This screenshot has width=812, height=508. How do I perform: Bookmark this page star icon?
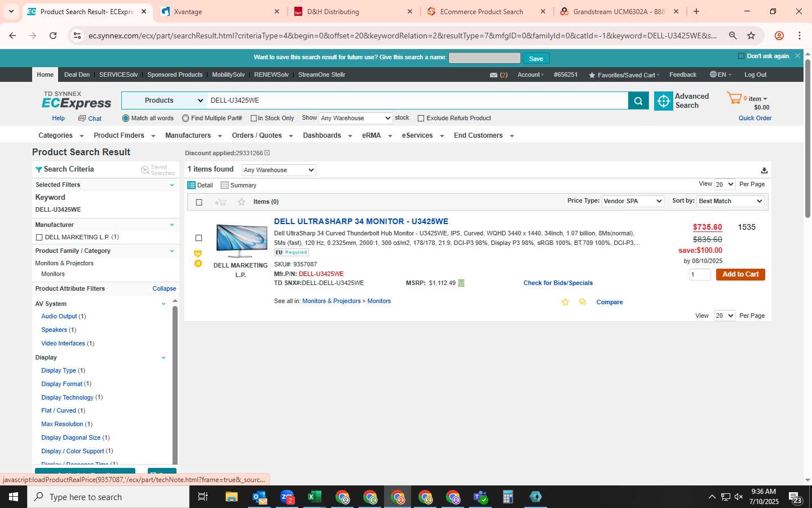click(x=751, y=36)
